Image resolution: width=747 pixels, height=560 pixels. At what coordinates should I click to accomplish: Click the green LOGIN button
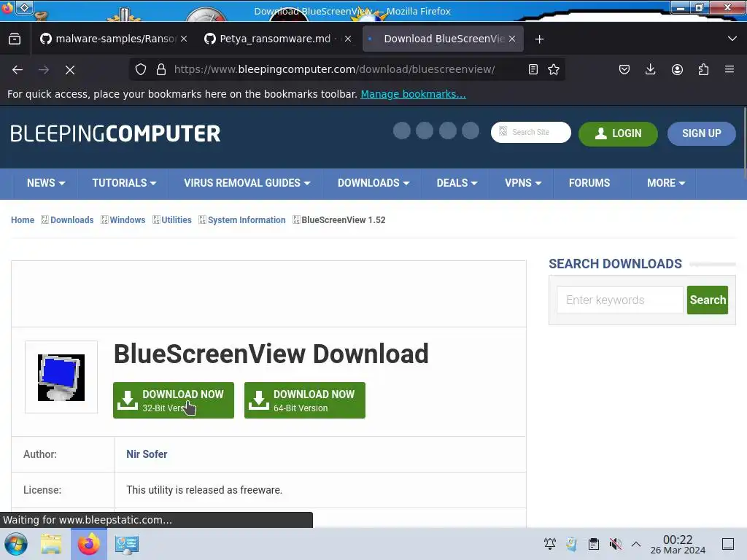tap(618, 133)
